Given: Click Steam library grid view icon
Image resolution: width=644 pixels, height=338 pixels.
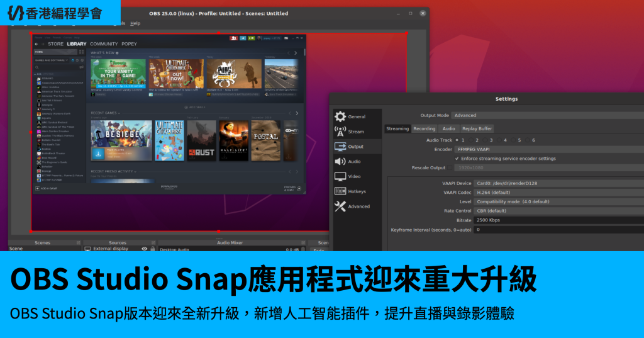Looking at the screenshot, I should (81, 52).
